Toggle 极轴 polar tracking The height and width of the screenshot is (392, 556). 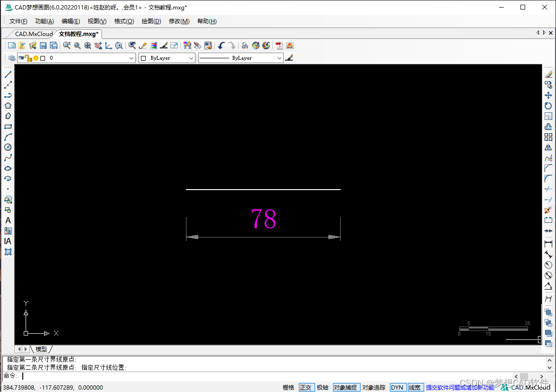coord(322,387)
